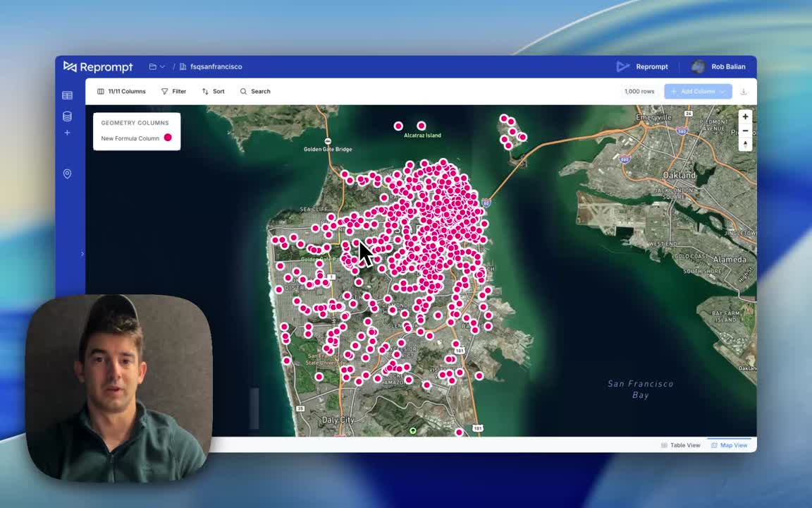Viewport: 812px width, 508px height.
Task: Click the plus icon in left sidebar
Action: (67, 133)
